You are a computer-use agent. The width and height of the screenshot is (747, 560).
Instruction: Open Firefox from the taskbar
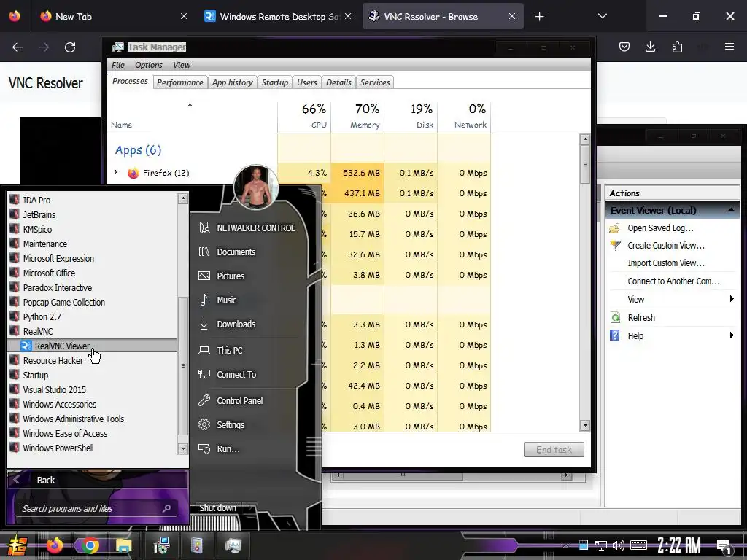tap(55, 545)
